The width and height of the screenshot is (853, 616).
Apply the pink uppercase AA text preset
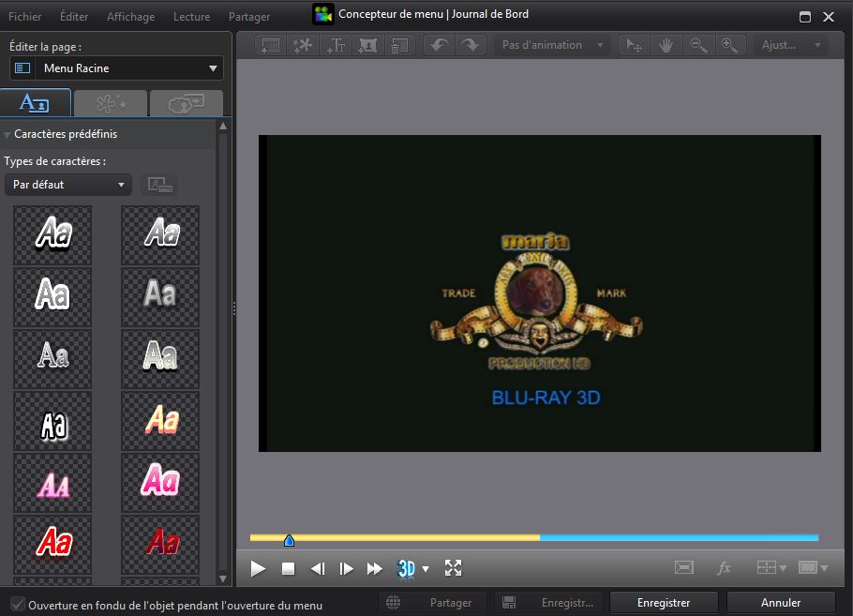pos(52,483)
